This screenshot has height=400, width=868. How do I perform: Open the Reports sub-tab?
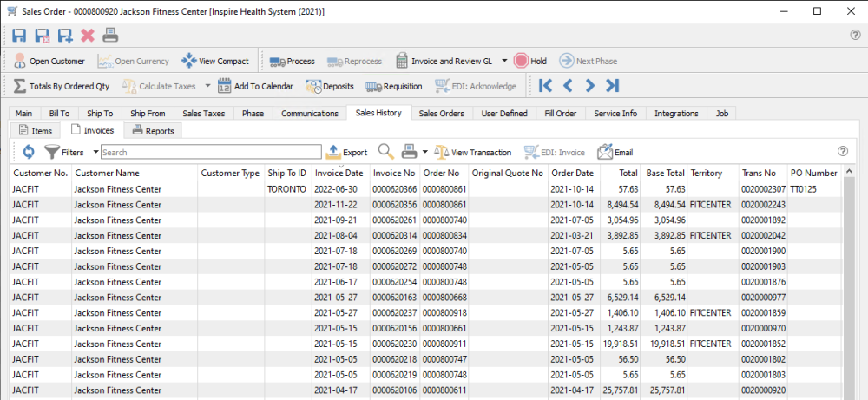[153, 131]
